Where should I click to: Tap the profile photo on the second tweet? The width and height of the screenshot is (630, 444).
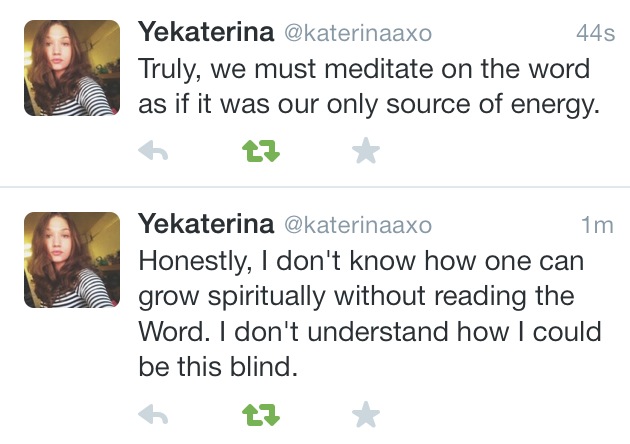(71, 260)
